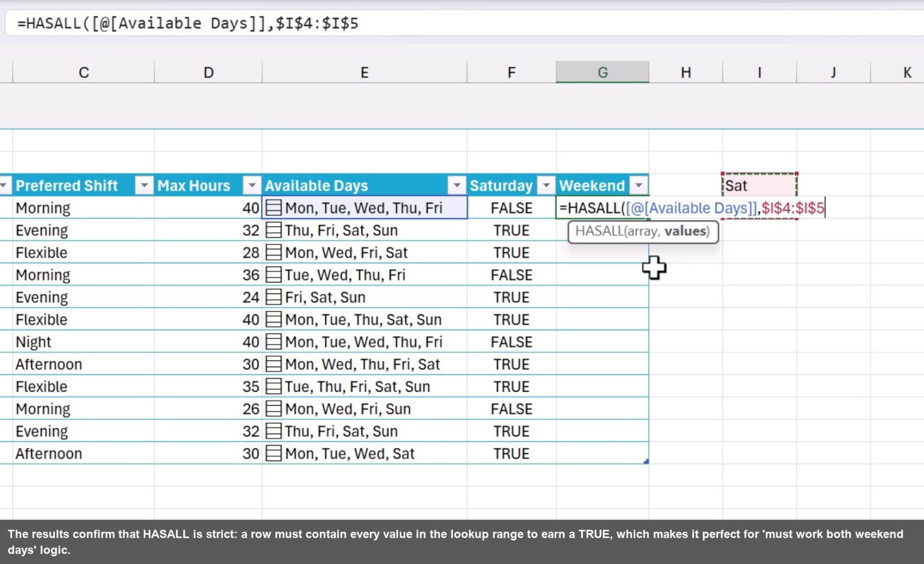The image size is (924, 564).
Task: Click the Max Hours cell showing 36
Action: pyautogui.click(x=208, y=275)
